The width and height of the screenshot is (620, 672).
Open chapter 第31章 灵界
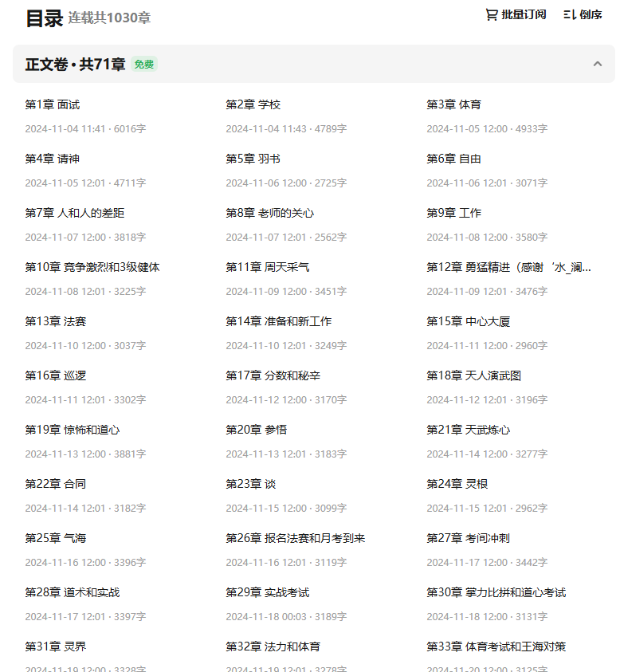pos(56,646)
